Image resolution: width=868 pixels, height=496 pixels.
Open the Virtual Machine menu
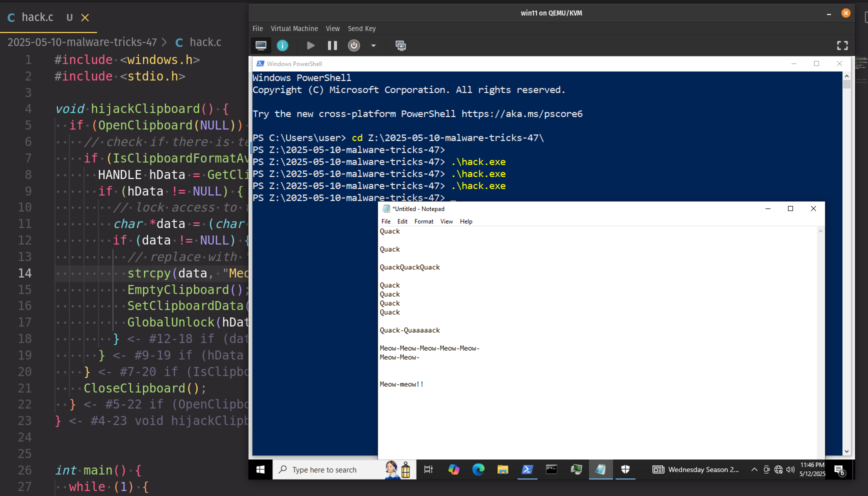point(294,28)
